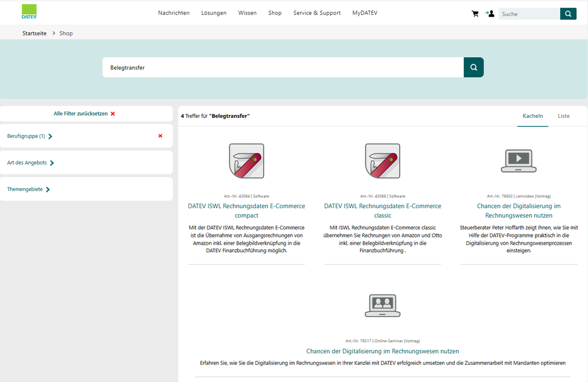Open the Service & Support menu
The width and height of the screenshot is (588, 382).
pyautogui.click(x=317, y=13)
